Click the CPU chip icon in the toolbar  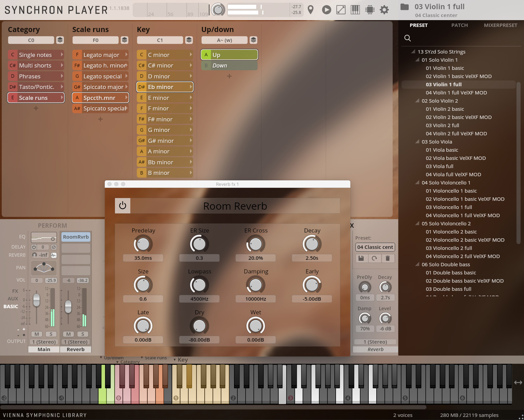pos(369,10)
